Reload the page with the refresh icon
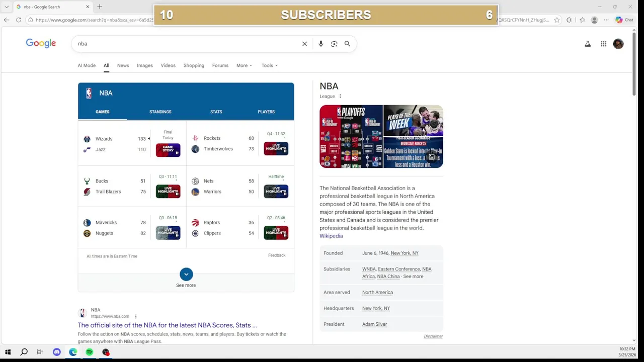644x362 pixels. [x=19, y=20]
